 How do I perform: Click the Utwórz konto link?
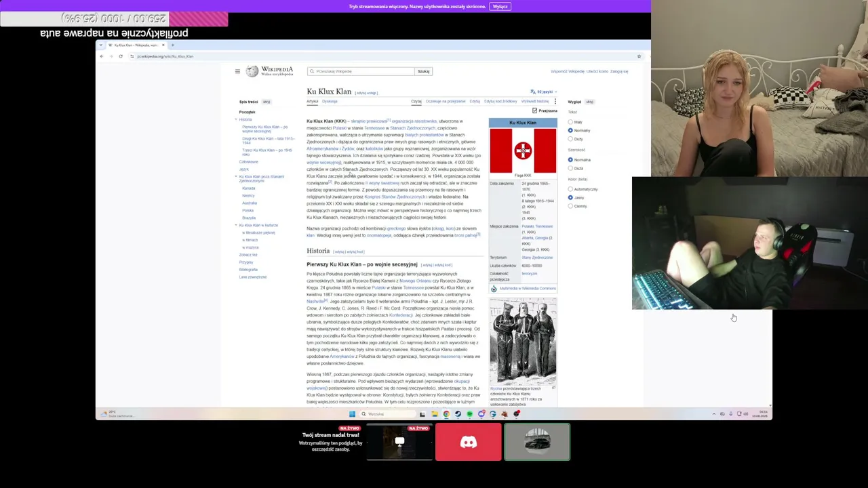pyautogui.click(x=597, y=71)
